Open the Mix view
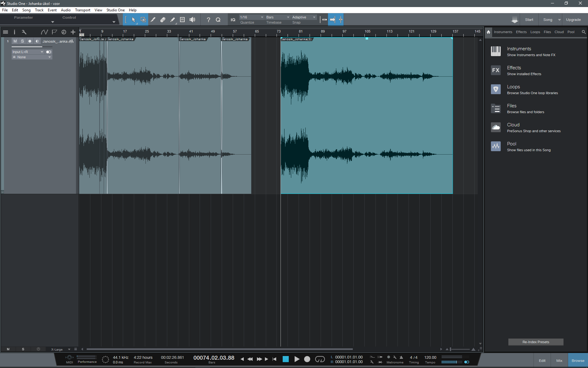 pos(559,361)
